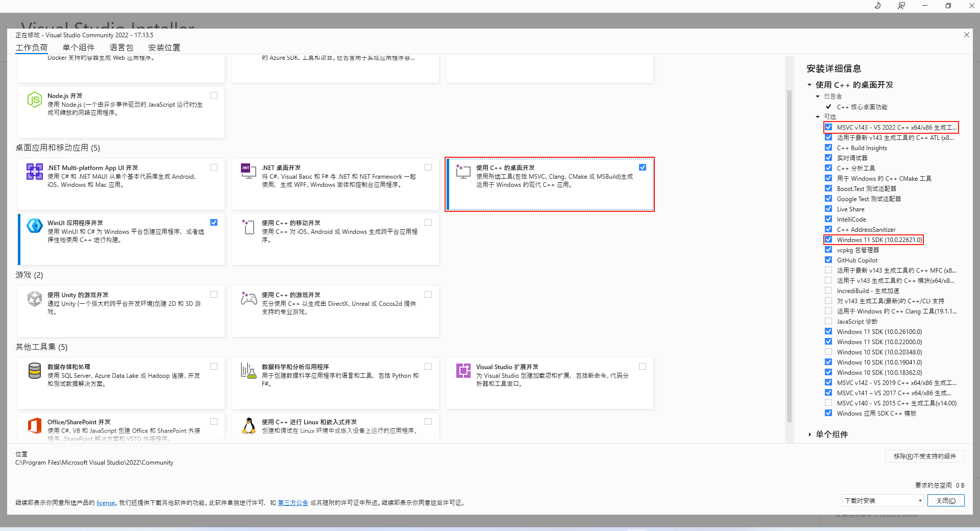980x531 pixels.
Task: Click the C++ game development controller icon
Action: point(249,299)
